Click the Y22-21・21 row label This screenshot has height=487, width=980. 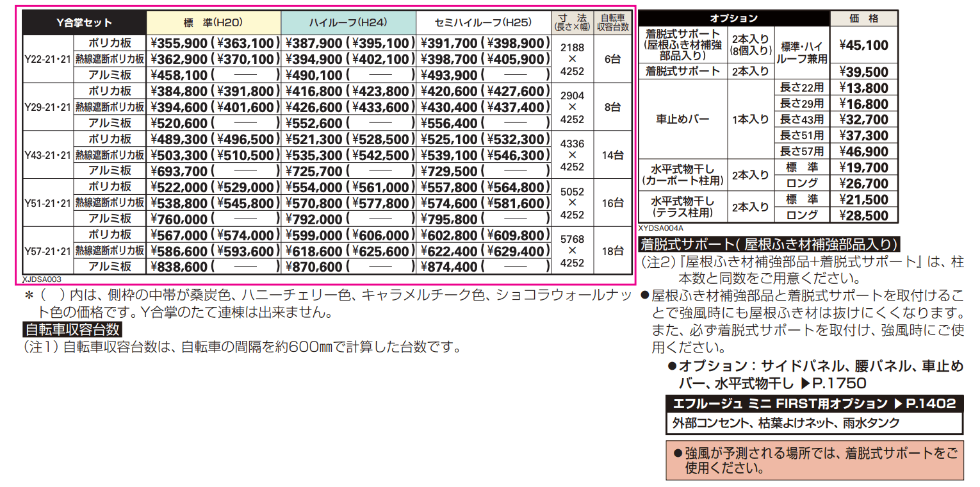tap(47, 59)
